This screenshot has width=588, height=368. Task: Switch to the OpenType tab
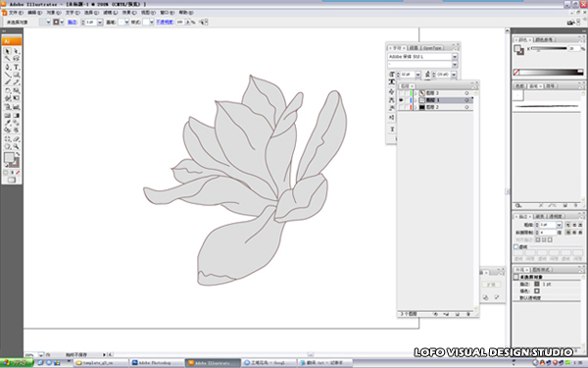pos(432,48)
